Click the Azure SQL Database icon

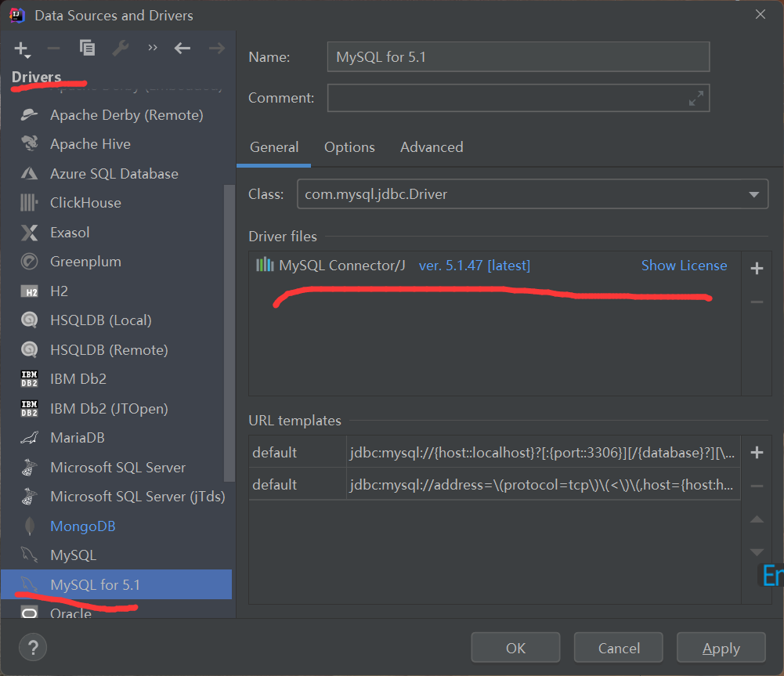(x=29, y=173)
